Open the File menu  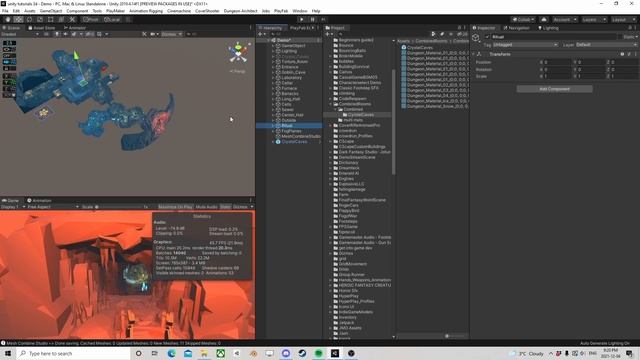(5, 11)
